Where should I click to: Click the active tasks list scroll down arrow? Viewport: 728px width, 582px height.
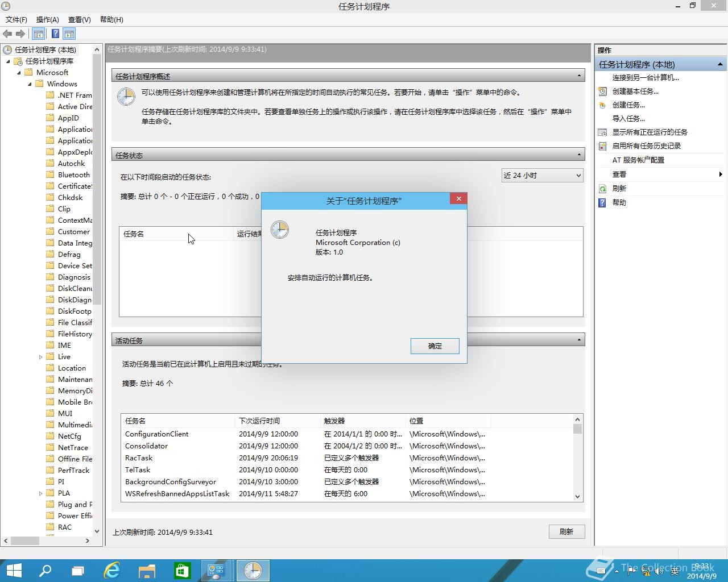pos(578,496)
